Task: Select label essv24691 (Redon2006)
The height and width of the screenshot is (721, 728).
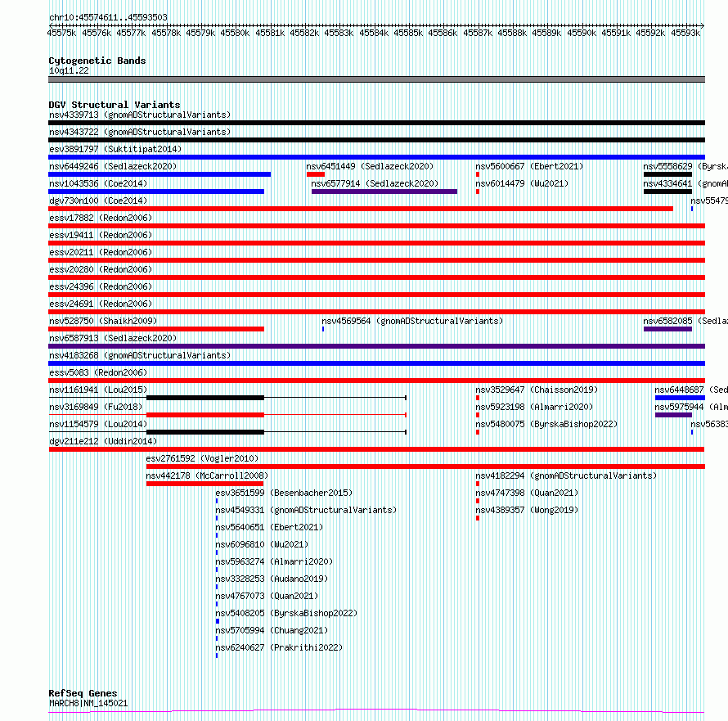Action: click(x=101, y=304)
